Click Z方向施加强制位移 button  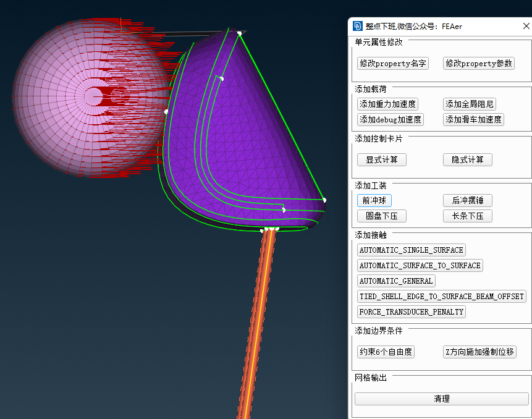click(x=479, y=352)
